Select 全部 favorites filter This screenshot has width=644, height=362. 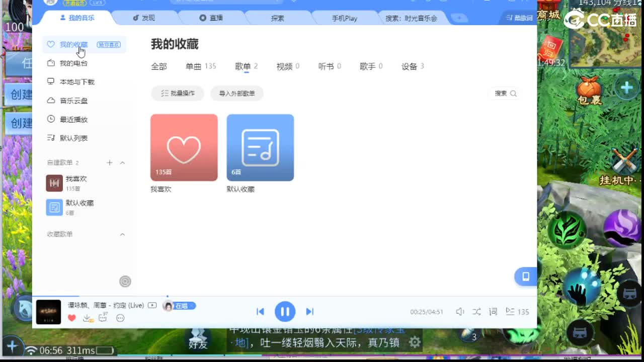159,66
